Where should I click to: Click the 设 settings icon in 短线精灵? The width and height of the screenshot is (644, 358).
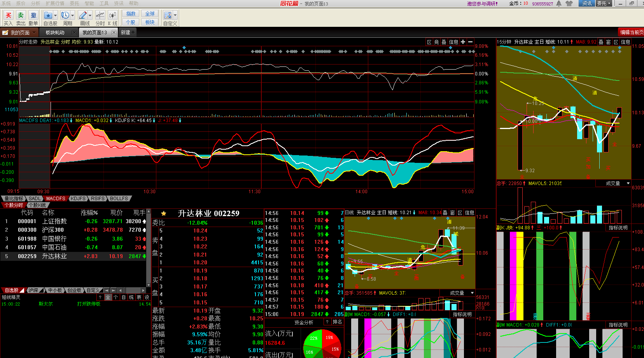pyautogui.click(x=147, y=297)
